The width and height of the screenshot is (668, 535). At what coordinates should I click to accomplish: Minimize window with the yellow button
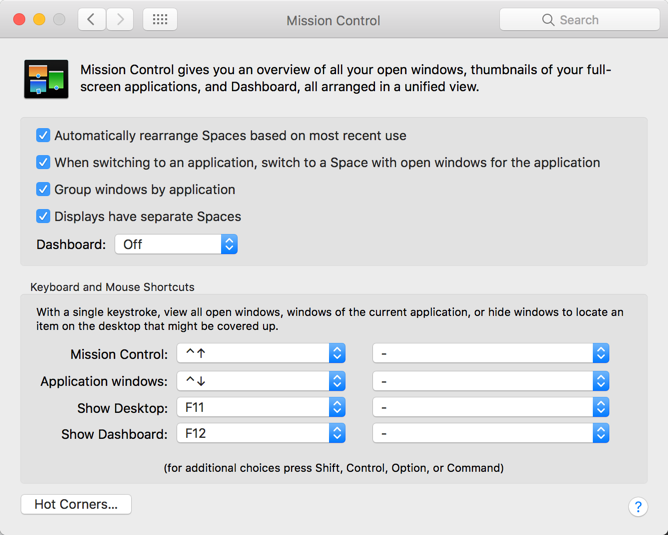pyautogui.click(x=40, y=19)
